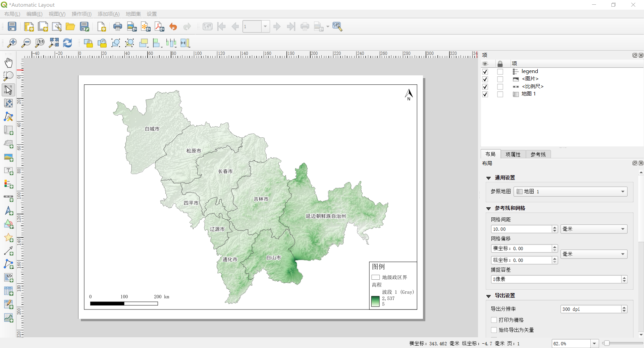
Task: Click the Refresh view icon
Action: 67,43
